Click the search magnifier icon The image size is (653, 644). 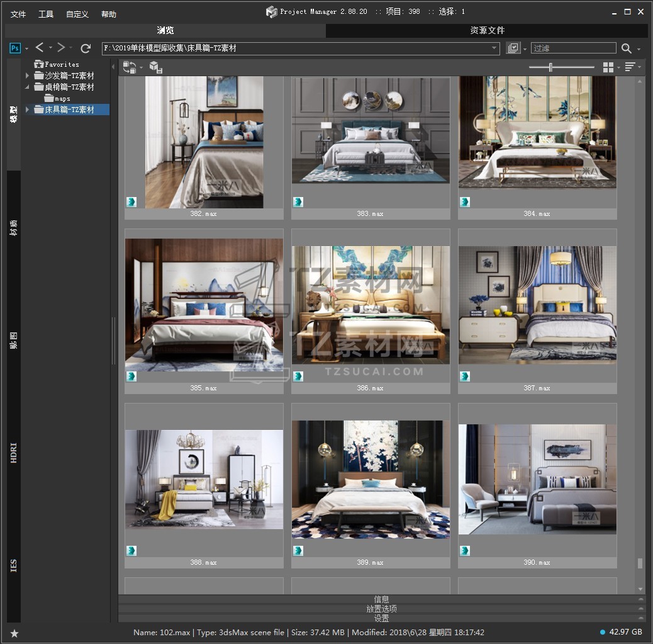[x=627, y=48]
